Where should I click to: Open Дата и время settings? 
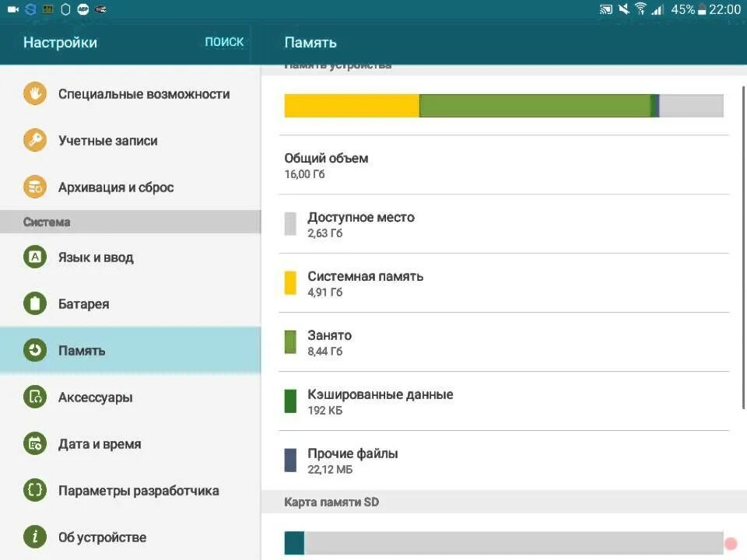coord(131,444)
